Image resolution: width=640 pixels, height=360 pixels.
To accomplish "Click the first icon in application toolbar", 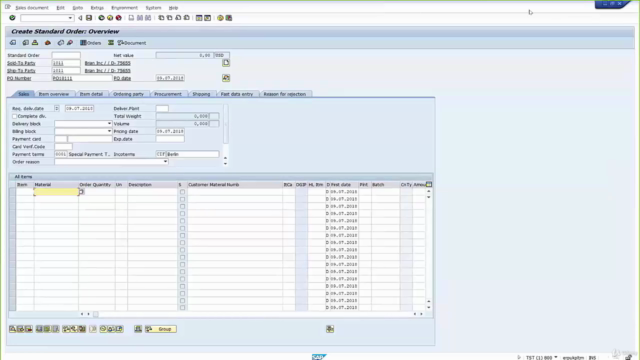I will (x=13, y=43).
